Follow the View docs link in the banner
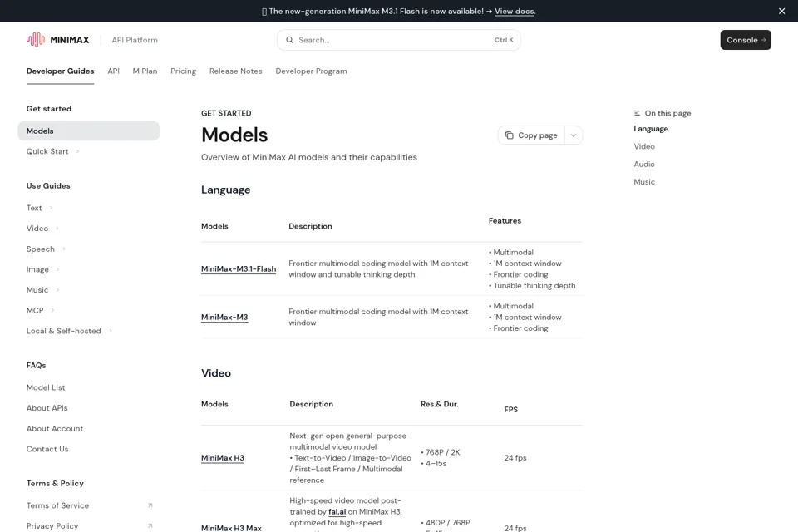798x532 pixels. point(515,11)
